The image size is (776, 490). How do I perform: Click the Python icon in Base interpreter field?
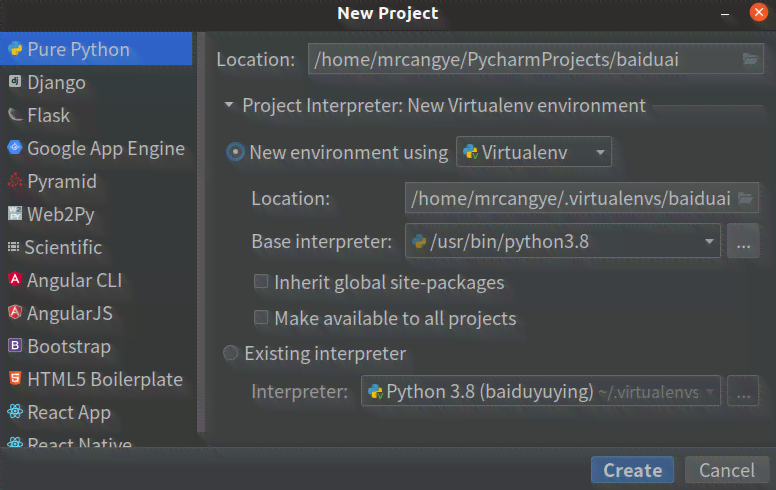[419, 242]
